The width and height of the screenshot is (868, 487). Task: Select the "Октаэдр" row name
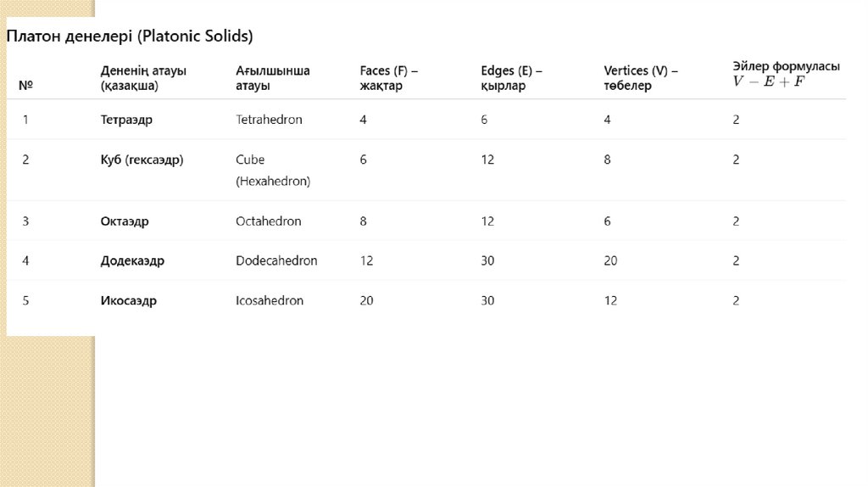(x=125, y=221)
